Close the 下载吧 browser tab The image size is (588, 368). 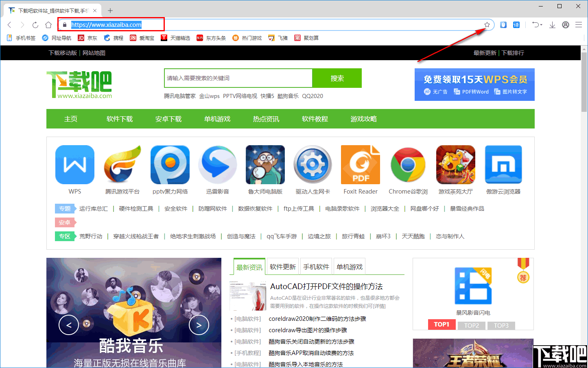[x=95, y=11]
